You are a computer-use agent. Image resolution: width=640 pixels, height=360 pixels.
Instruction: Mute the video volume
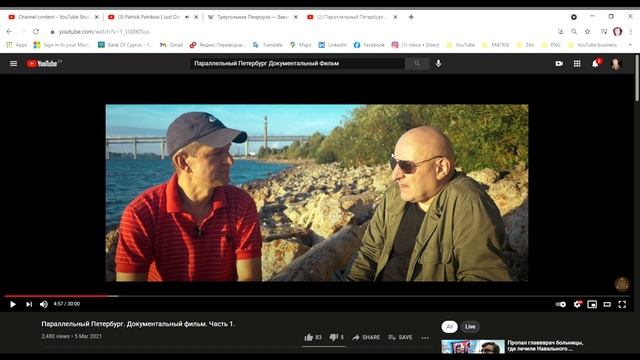44,304
